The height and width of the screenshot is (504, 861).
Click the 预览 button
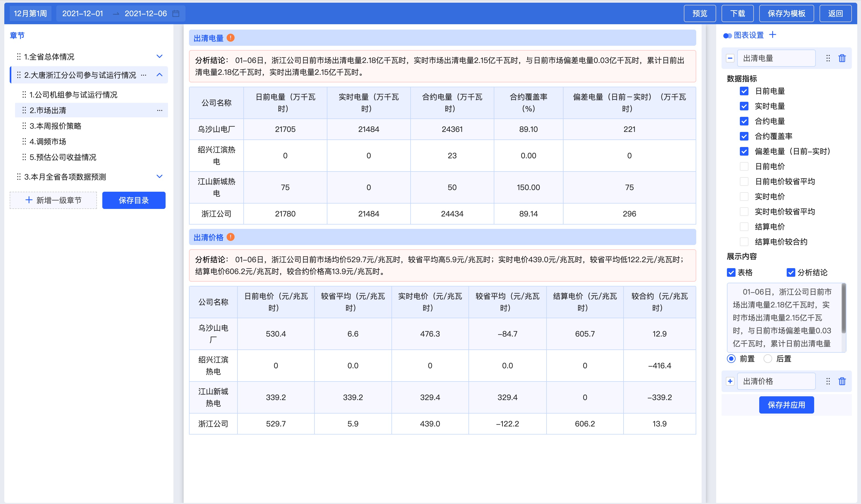700,14
